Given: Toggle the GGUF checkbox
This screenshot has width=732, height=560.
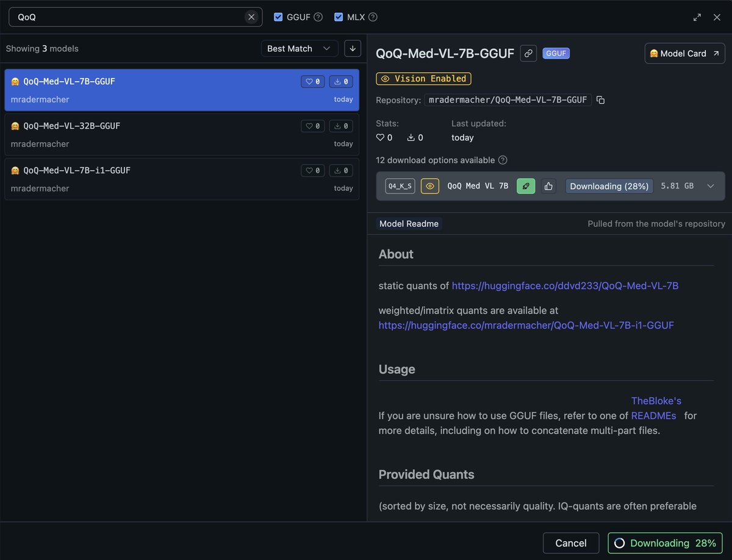Looking at the screenshot, I should click(278, 17).
